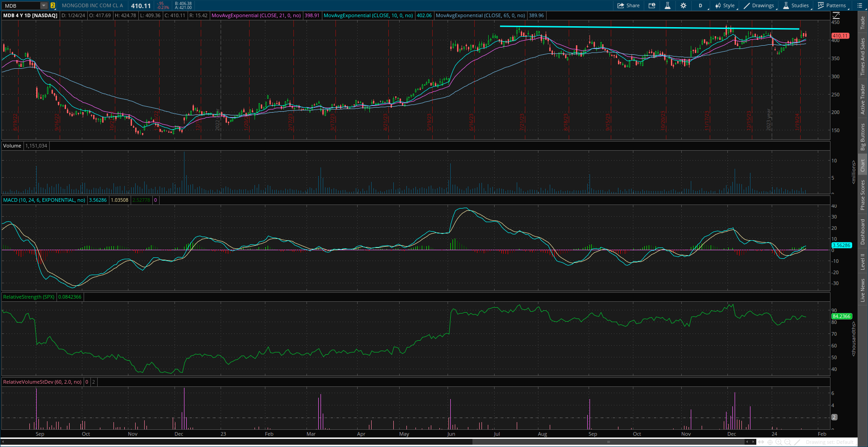Click the scroll right arrow on time scrollbar
868x447 pixels.
click(754, 442)
